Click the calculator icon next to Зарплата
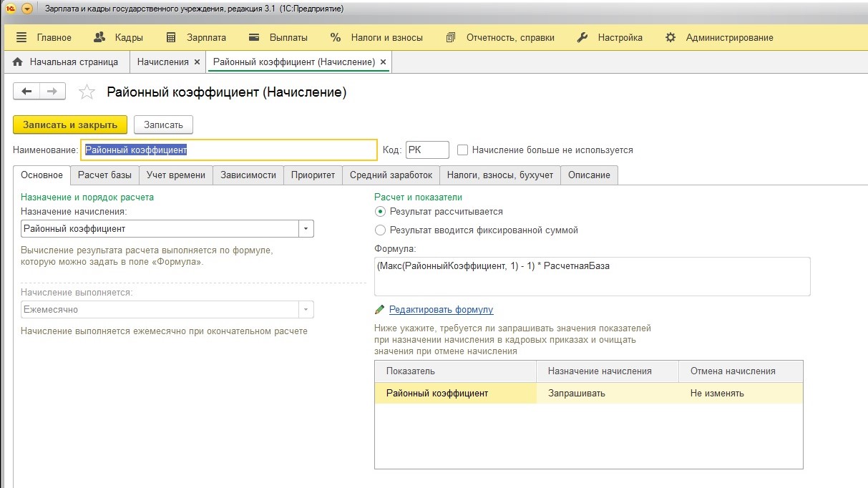 coord(171,37)
